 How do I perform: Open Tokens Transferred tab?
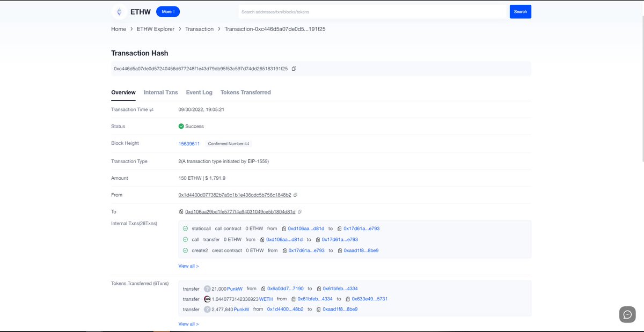click(246, 92)
